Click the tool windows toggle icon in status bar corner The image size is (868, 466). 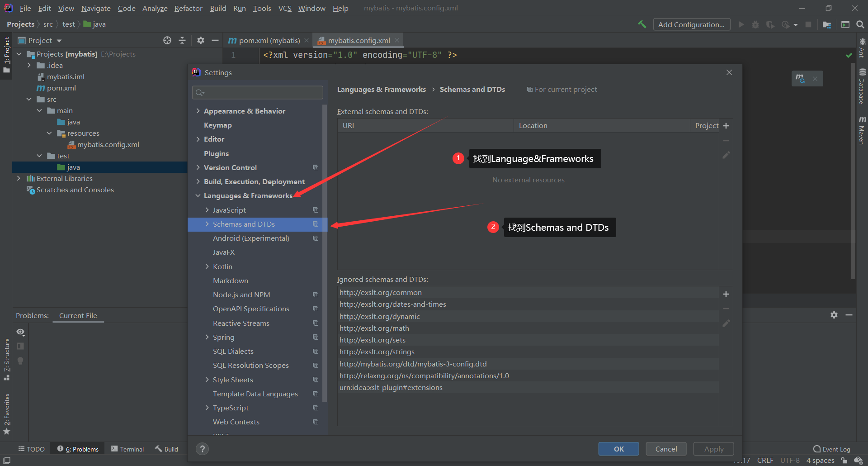coord(7,460)
